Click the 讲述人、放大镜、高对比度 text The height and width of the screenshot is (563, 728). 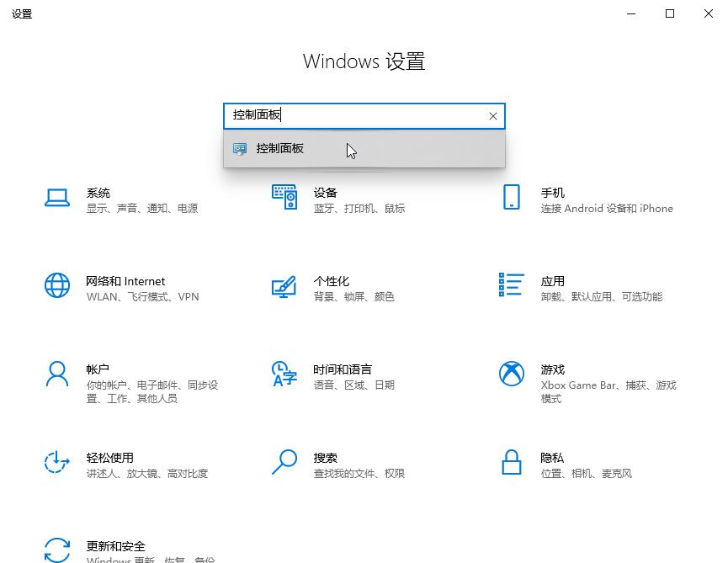[x=147, y=474]
